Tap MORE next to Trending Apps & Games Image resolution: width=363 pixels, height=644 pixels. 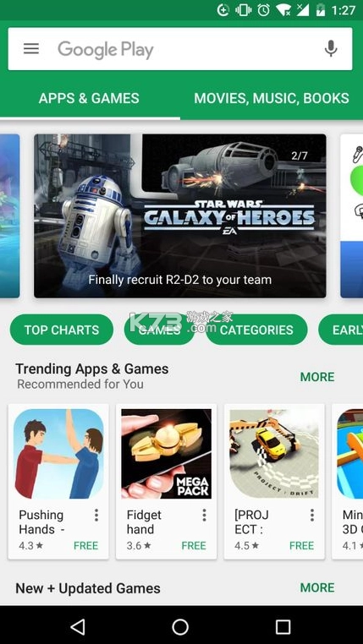317,377
